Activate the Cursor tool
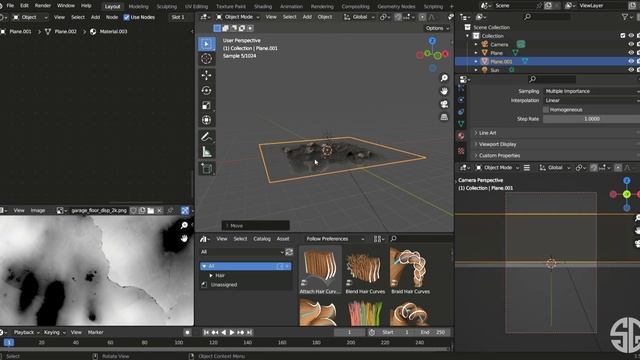640x360 pixels. click(x=207, y=59)
